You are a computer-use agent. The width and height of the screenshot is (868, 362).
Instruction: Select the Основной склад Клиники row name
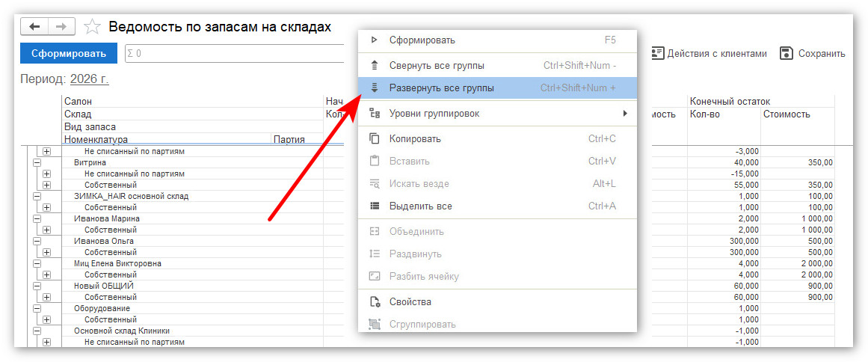tap(192, 331)
